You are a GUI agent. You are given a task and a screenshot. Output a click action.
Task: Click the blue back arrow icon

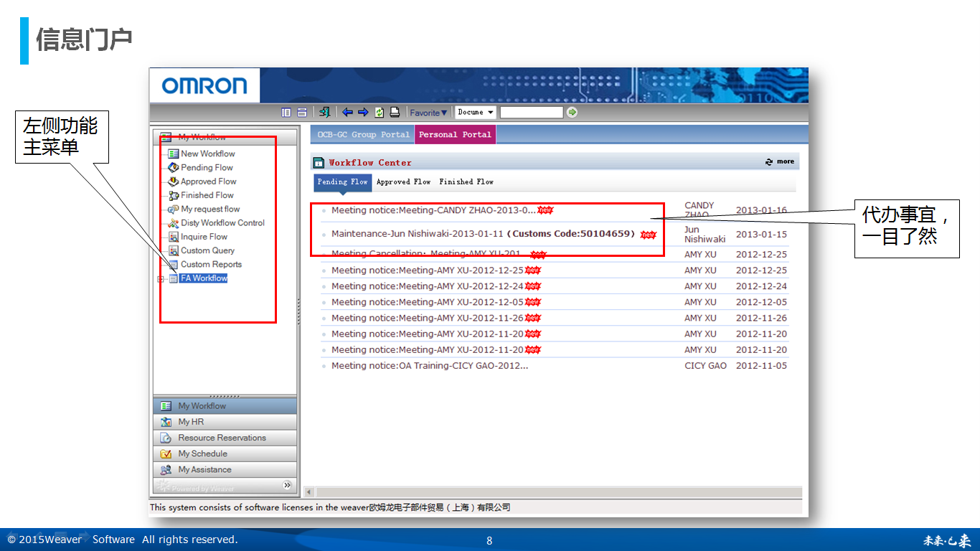(x=347, y=113)
